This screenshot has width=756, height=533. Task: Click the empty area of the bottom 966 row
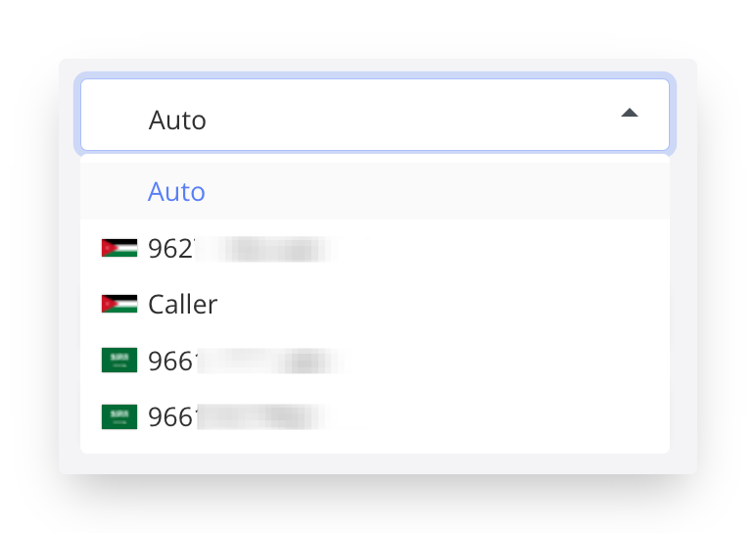coord(501,416)
